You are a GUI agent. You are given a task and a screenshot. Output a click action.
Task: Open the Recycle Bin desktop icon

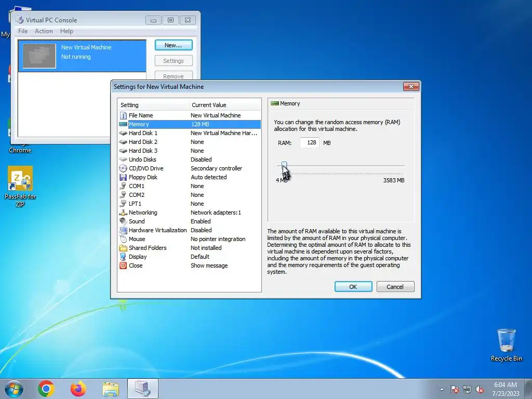506,345
